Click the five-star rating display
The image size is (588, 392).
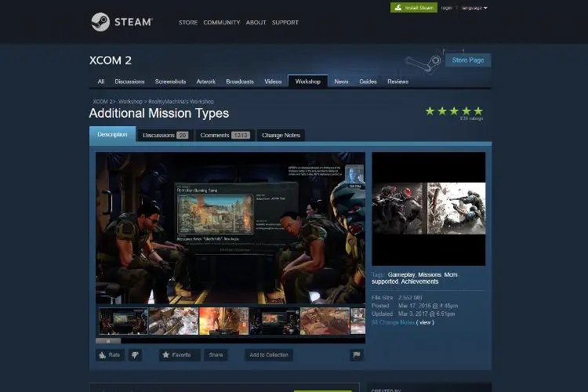(x=454, y=111)
